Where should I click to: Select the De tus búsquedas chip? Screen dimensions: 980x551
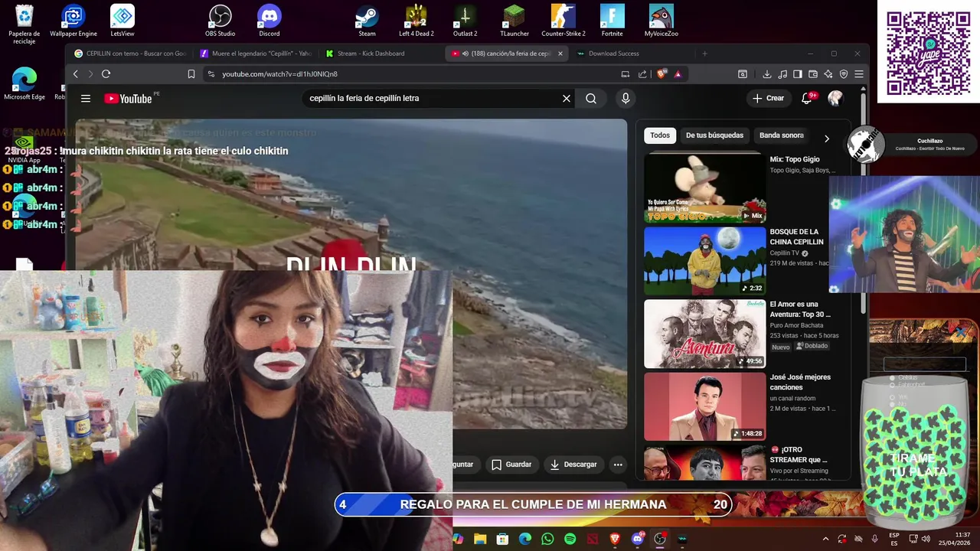[x=714, y=135]
